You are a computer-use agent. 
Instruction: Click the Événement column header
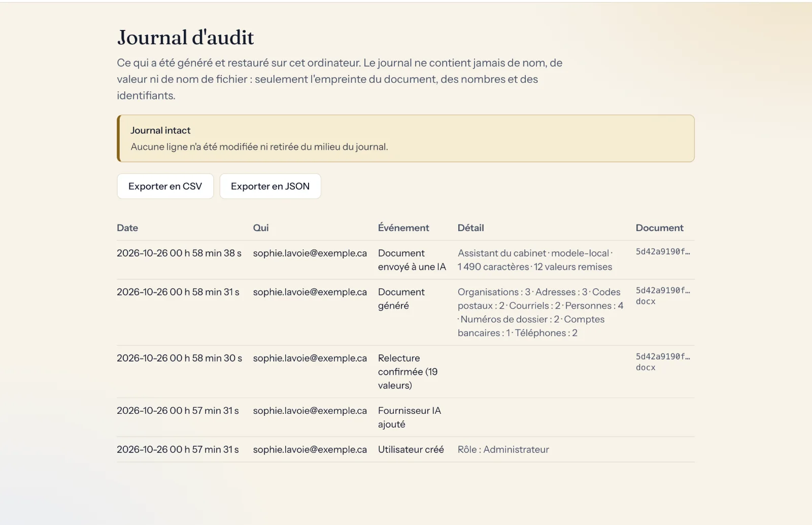pyautogui.click(x=403, y=228)
